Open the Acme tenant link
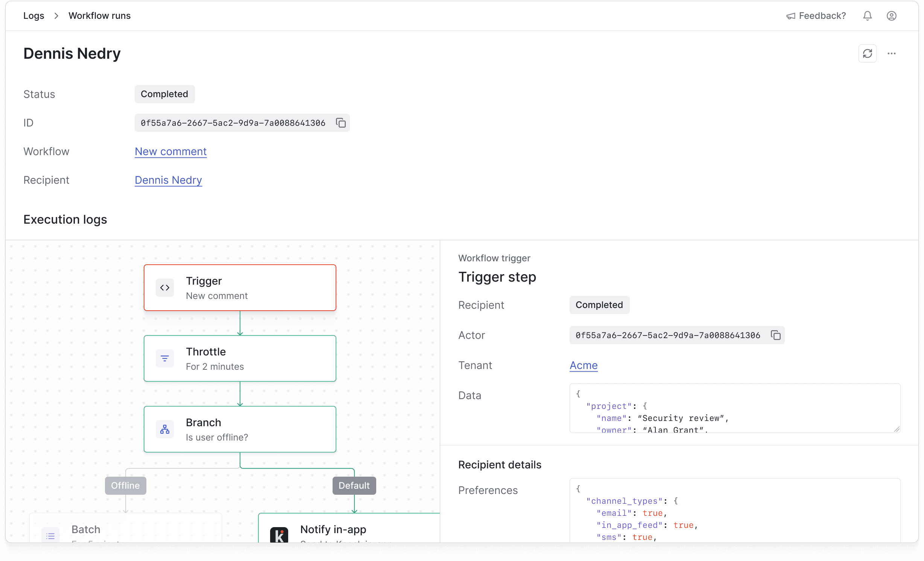 pos(584,365)
